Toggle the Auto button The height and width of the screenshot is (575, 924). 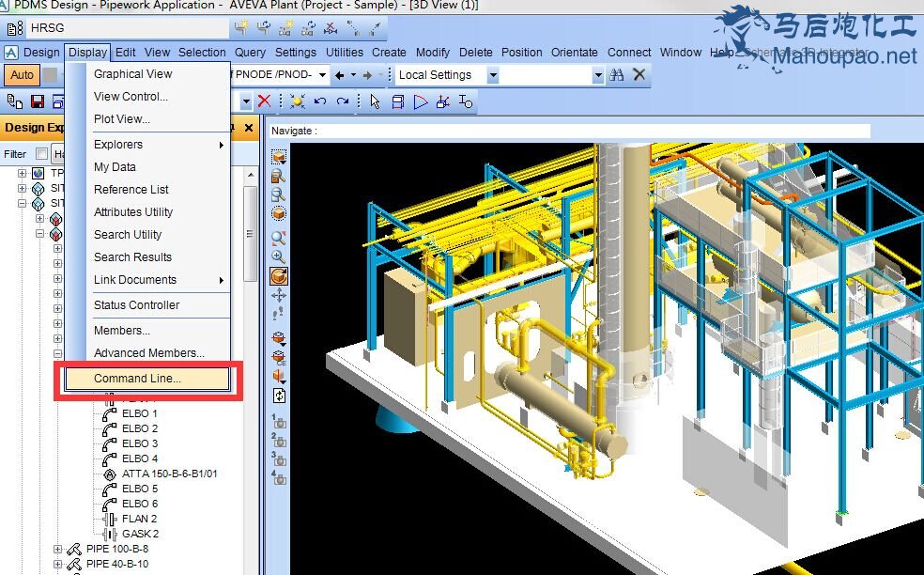(23, 75)
